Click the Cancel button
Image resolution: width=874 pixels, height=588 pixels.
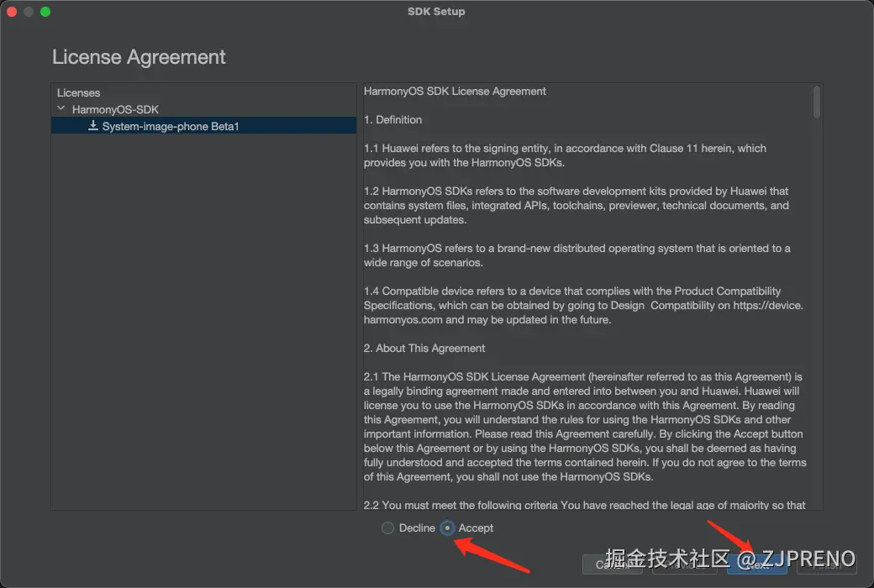pyautogui.click(x=613, y=564)
